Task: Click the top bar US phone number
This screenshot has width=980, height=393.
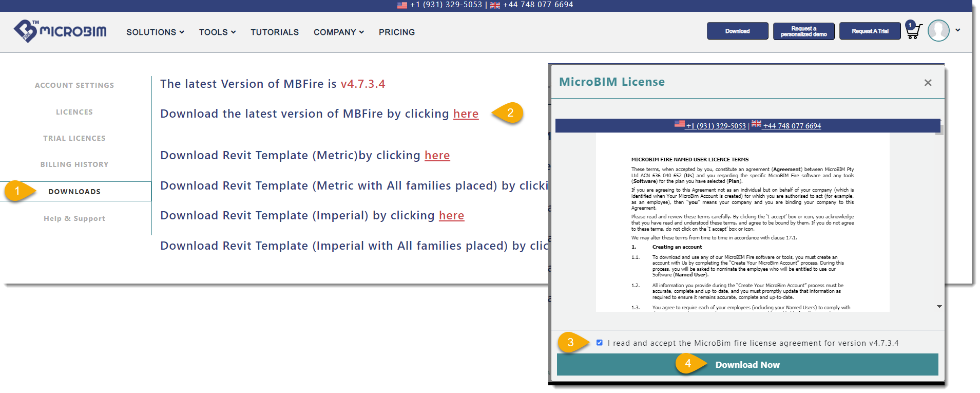Action: click(x=446, y=5)
